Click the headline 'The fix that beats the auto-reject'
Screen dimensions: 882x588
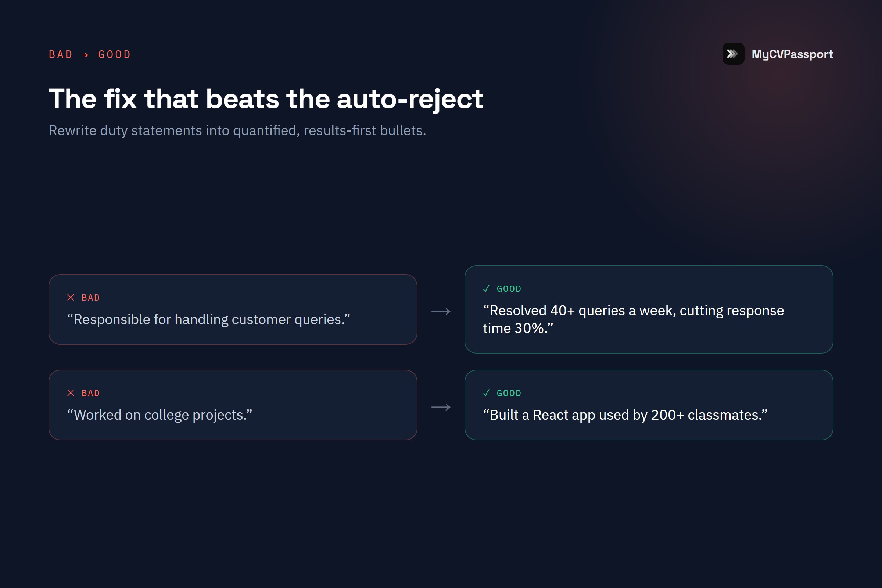266,99
